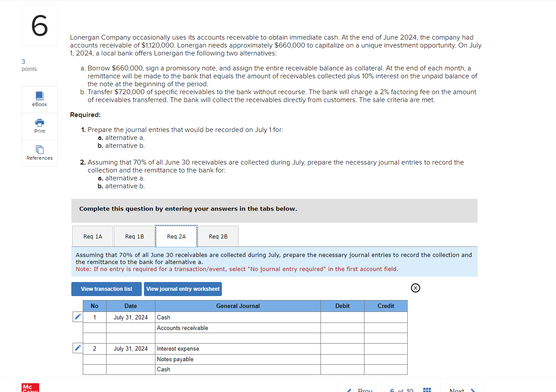Click the July 31, 2024 date of entry 2

131,348
